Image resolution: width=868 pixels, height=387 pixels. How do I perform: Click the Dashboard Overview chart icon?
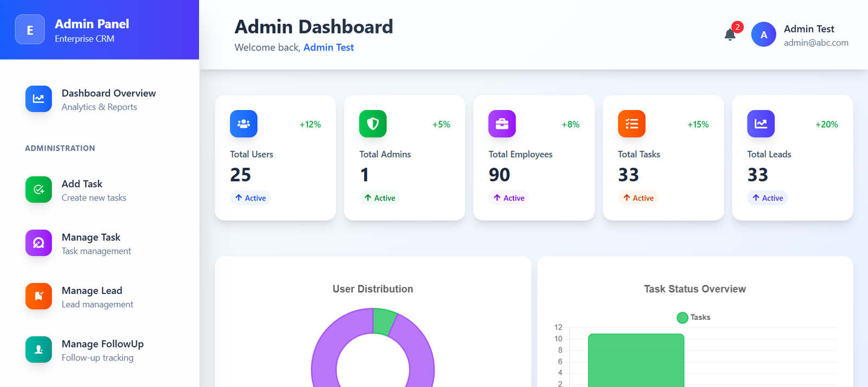point(39,99)
